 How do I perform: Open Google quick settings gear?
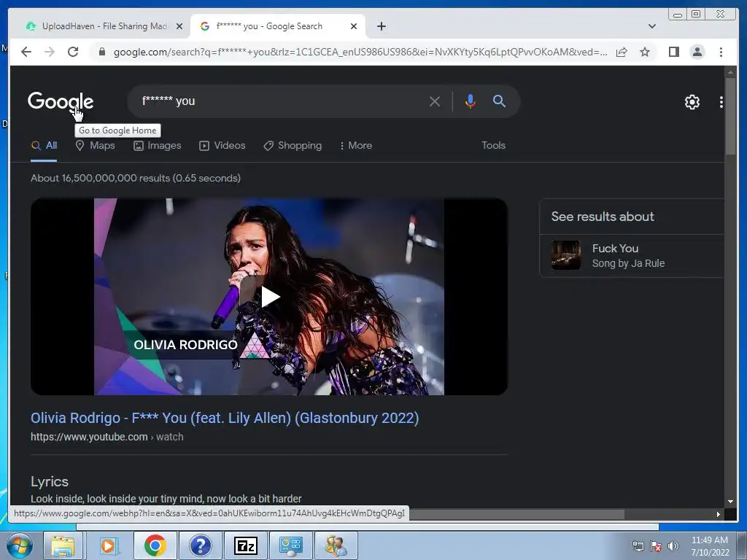pyautogui.click(x=692, y=102)
